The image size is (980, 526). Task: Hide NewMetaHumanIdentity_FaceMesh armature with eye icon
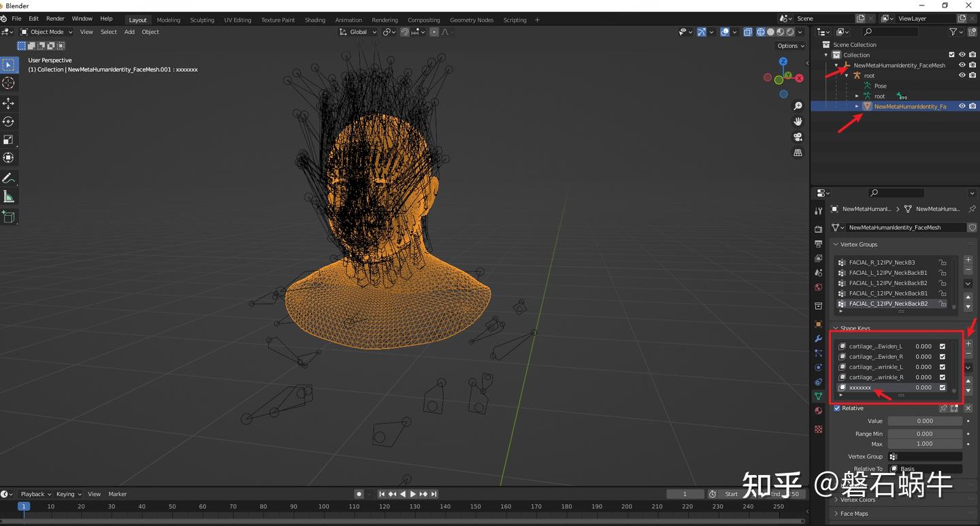[962, 65]
